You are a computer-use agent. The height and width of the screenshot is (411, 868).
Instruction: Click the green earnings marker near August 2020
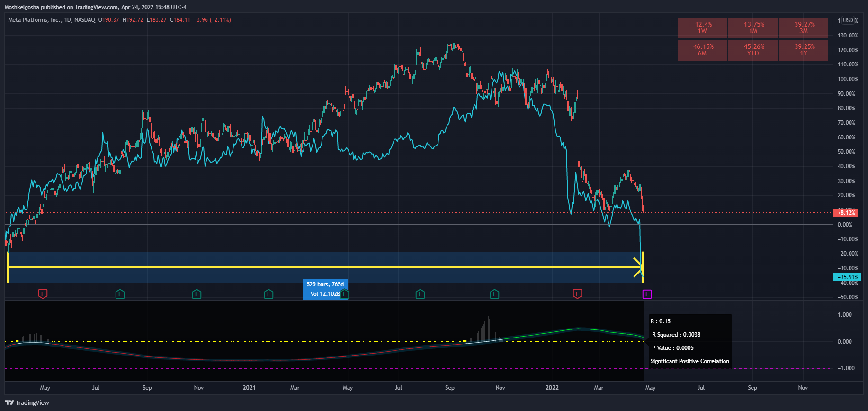click(120, 294)
